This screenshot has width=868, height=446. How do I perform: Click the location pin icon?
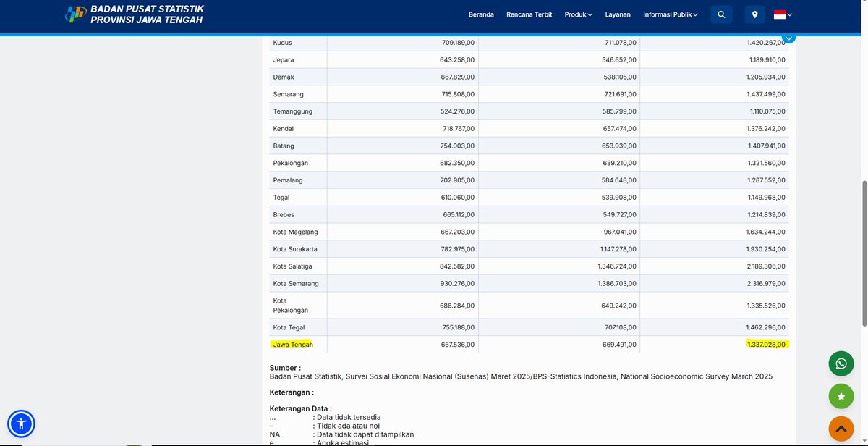pyautogui.click(x=754, y=14)
